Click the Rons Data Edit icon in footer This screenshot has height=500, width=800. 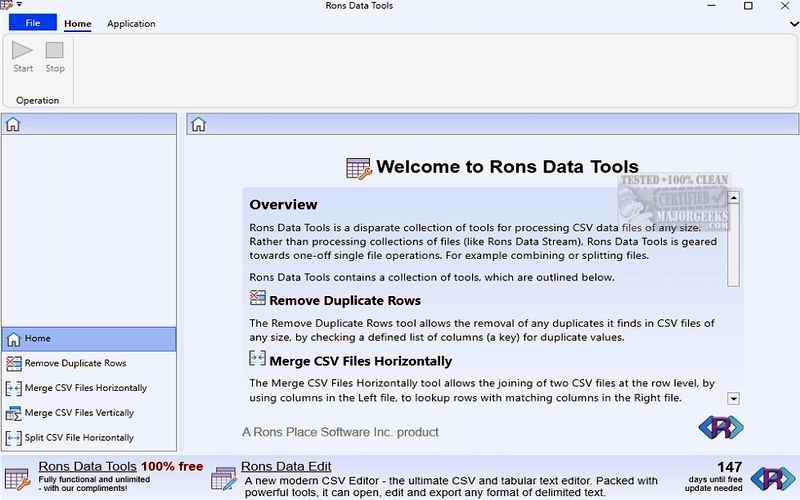click(x=224, y=478)
